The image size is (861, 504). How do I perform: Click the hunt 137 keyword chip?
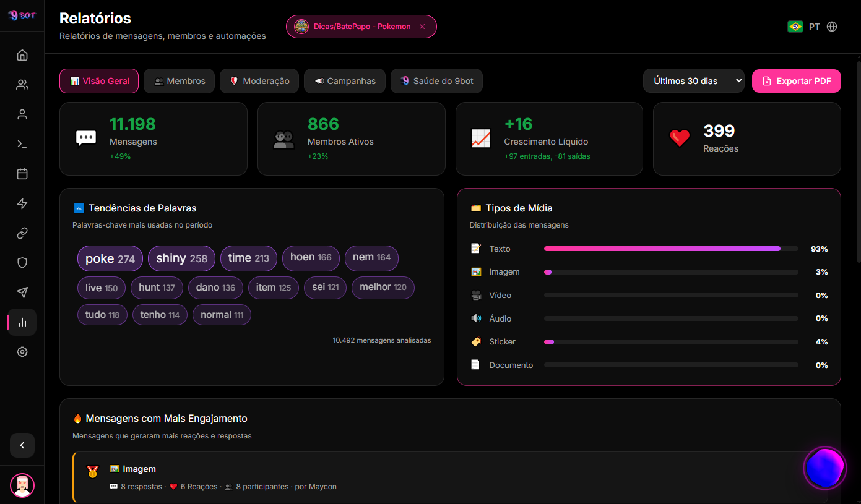coord(157,288)
